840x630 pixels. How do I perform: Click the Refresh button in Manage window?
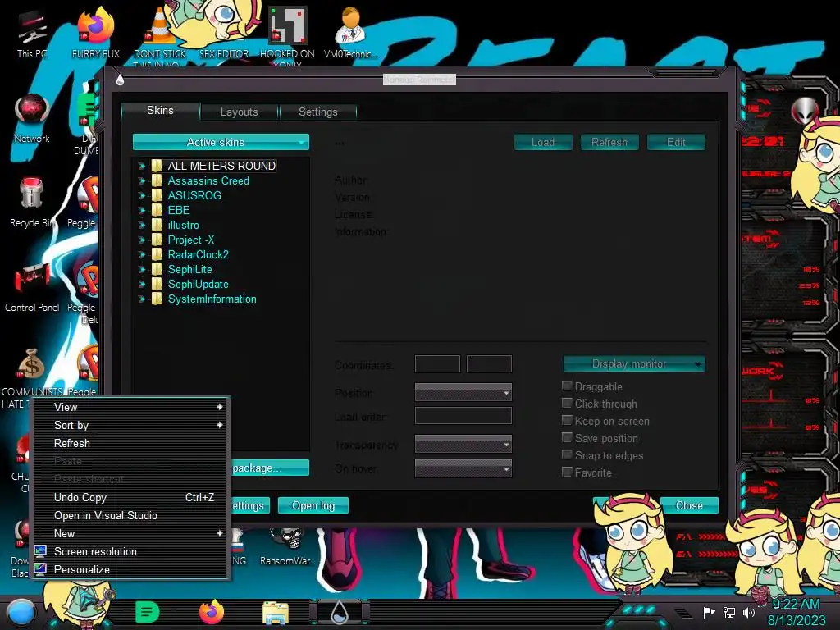[x=609, y=142]
